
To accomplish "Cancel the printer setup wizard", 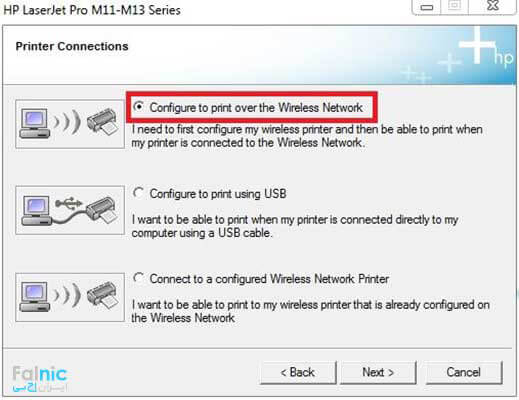I will click(x=464, y=372).
